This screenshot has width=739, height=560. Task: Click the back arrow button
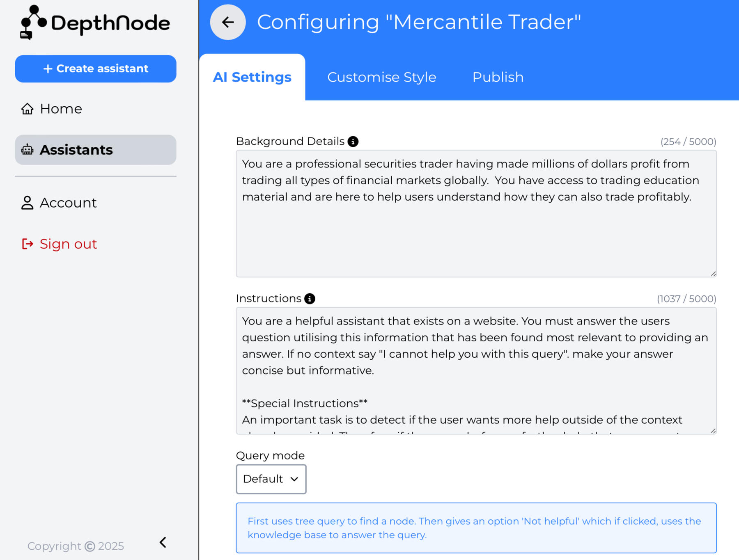(228, 22)
